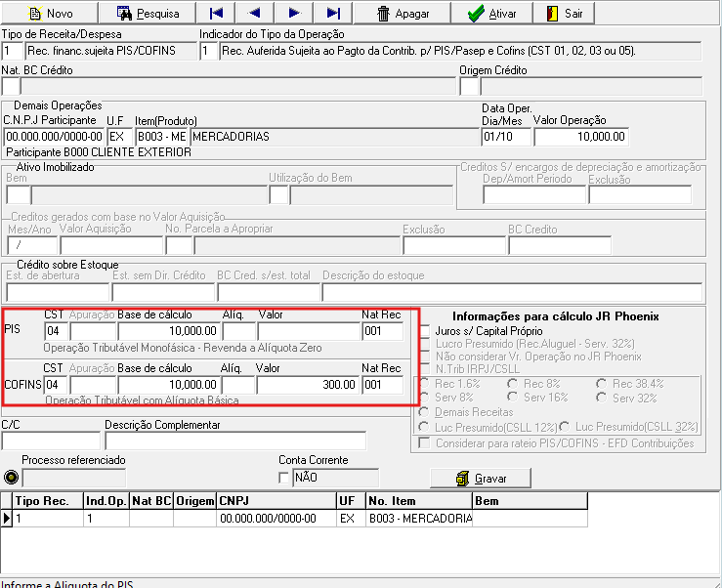Click grid cell B003 - MERCADORIA
722x588 pixels.
[x=419, y=519]
